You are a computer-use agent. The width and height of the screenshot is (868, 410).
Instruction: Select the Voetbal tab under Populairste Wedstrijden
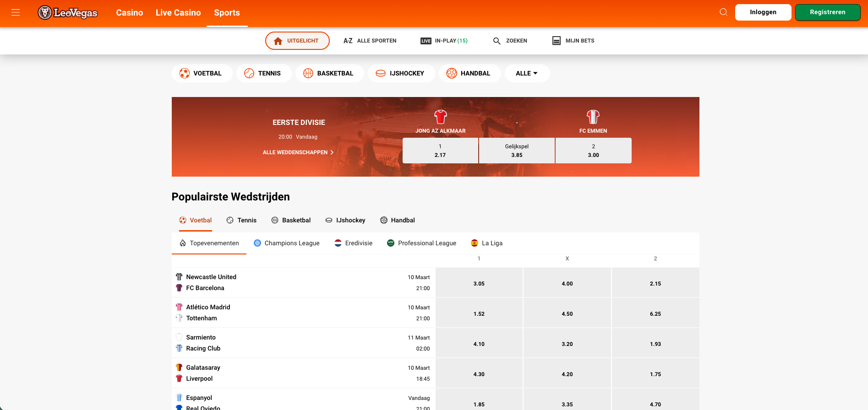pos(196,220)
